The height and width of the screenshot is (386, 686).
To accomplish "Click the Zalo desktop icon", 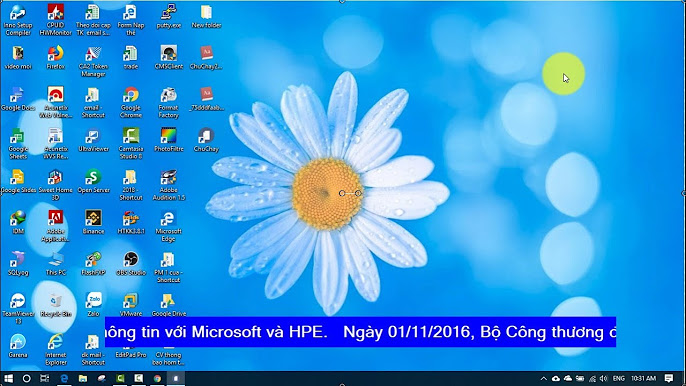I will (93, 305).
